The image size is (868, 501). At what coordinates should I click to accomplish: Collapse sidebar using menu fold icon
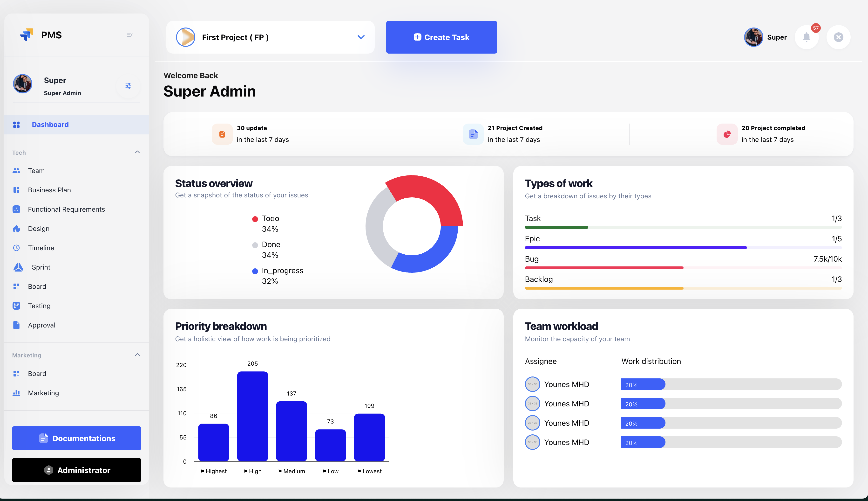click(x=130, y=35)
